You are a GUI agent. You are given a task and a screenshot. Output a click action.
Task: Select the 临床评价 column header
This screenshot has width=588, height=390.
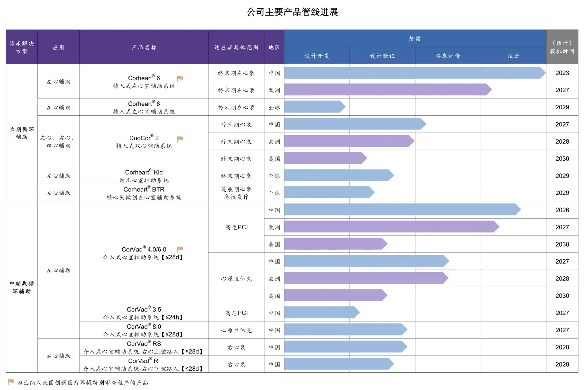pyautogui.click(x=448, y=56)
